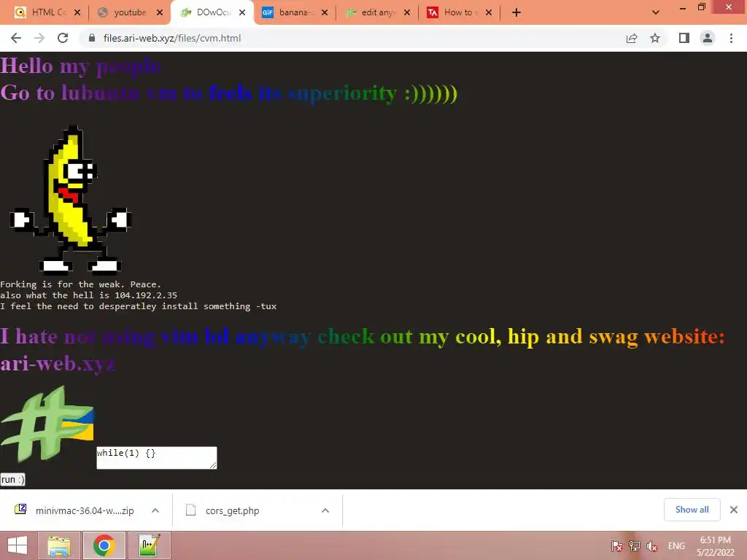747x560 pixels.
Task: Bookmark this page with the star icon
Action: pos(655,38)
